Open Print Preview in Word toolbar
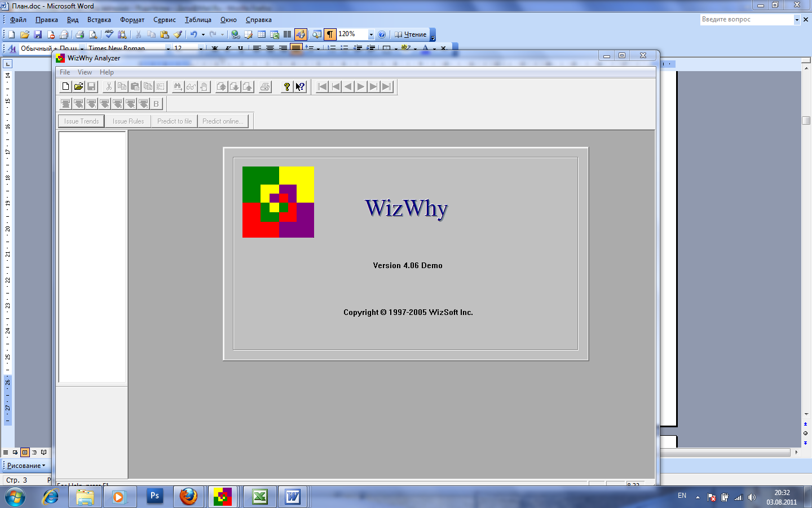Screen dimensions: 812x508 click(93, 34)
